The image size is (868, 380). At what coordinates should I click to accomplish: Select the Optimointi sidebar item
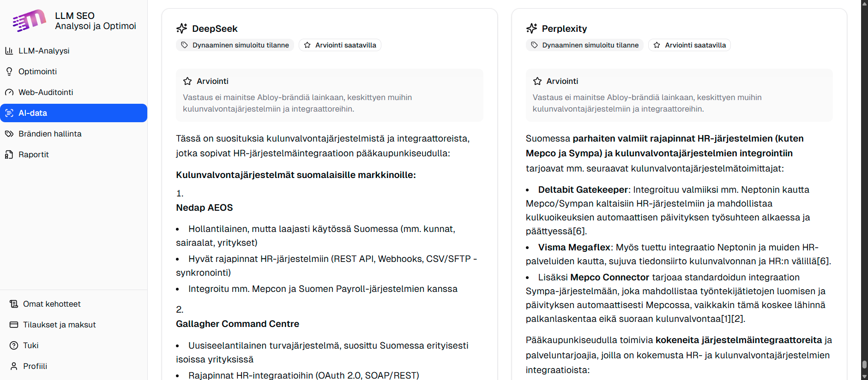click(x=37, y=71)
